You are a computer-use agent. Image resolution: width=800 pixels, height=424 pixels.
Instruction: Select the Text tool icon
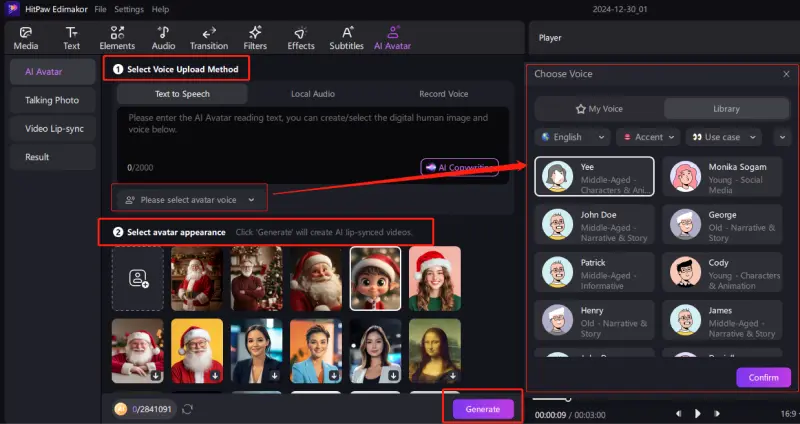(71, 38)
